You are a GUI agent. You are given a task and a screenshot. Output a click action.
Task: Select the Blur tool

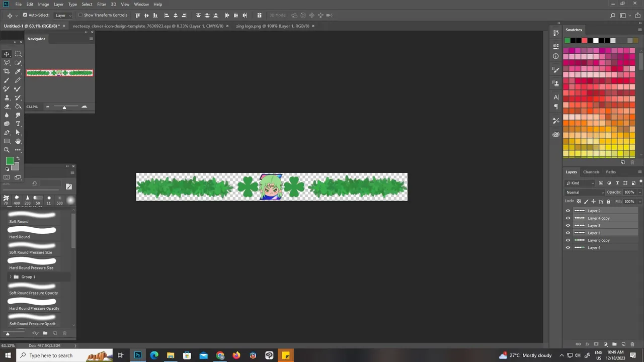pos(7,115)
